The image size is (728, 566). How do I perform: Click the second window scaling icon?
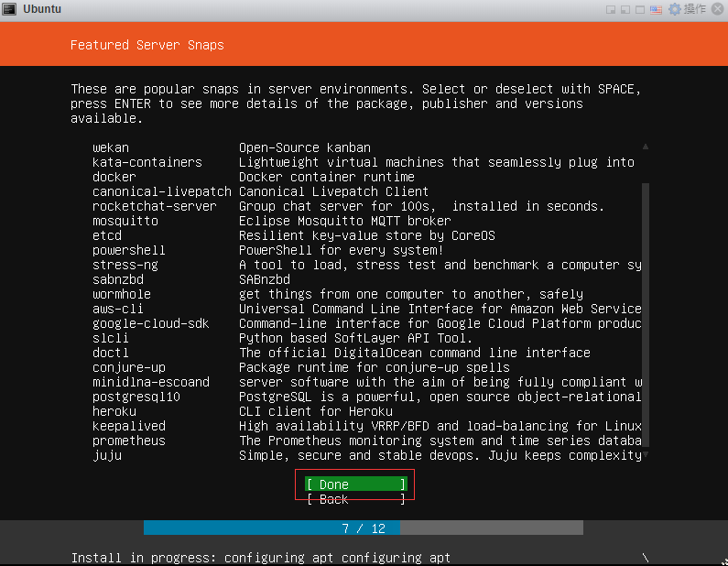[625, 9]
